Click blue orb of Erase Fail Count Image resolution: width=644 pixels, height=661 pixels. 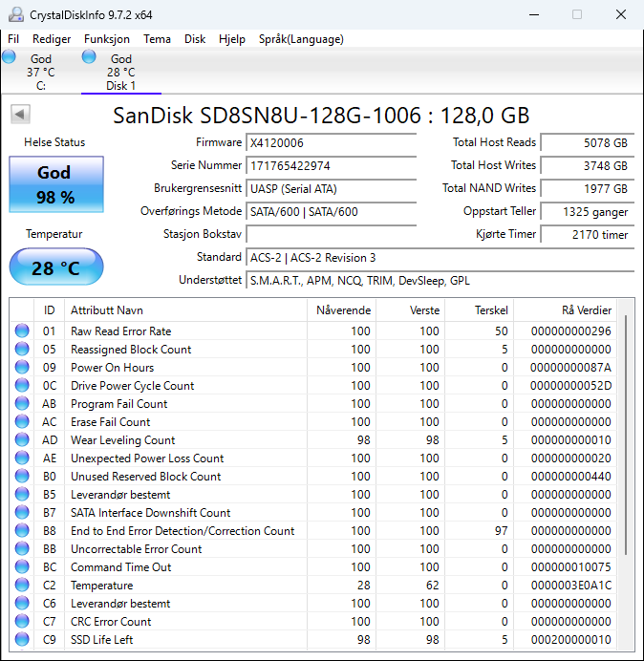[x=22, y=421]
